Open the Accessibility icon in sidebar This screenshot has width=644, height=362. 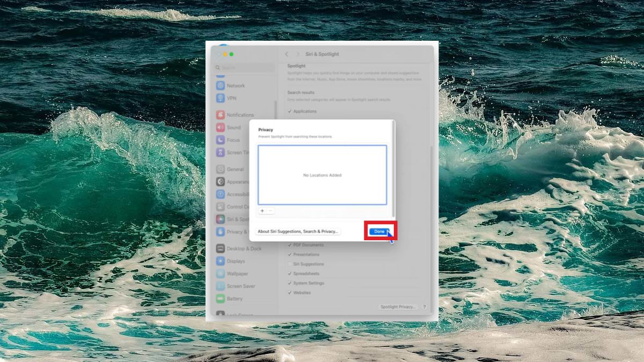tap(221, 194)
